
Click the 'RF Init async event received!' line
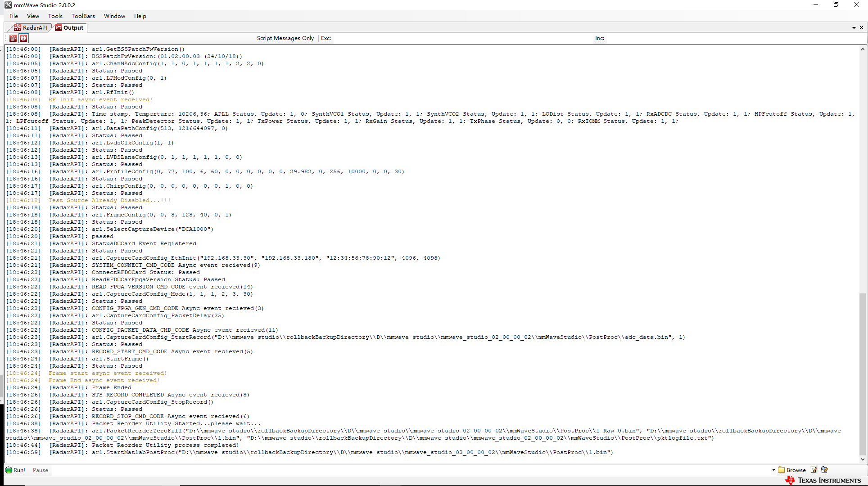[x=100, y=99]
